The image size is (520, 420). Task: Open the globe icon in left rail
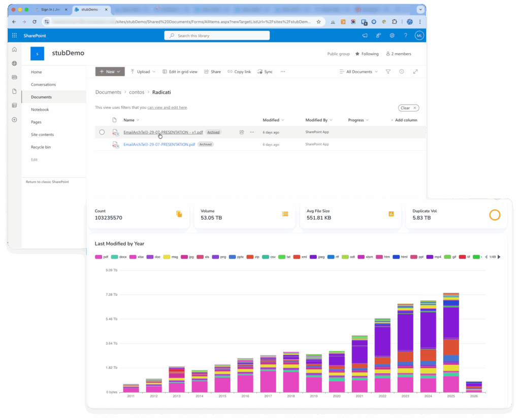point(14,63)
